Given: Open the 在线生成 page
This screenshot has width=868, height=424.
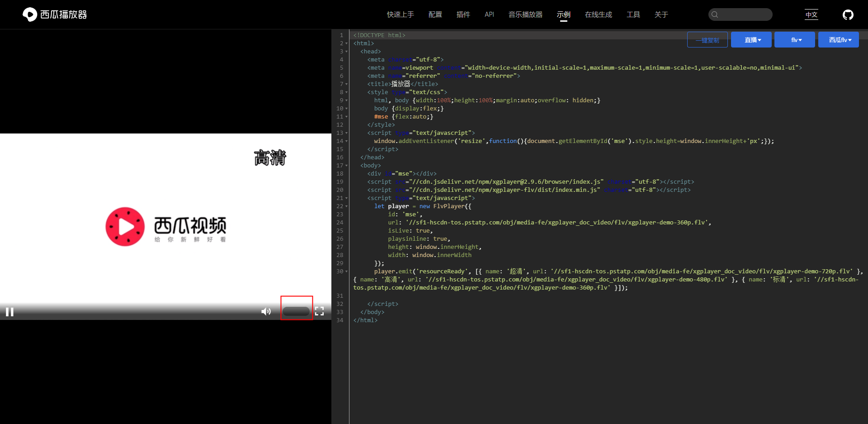Looking at the screenshot, I should click(599, 14).
